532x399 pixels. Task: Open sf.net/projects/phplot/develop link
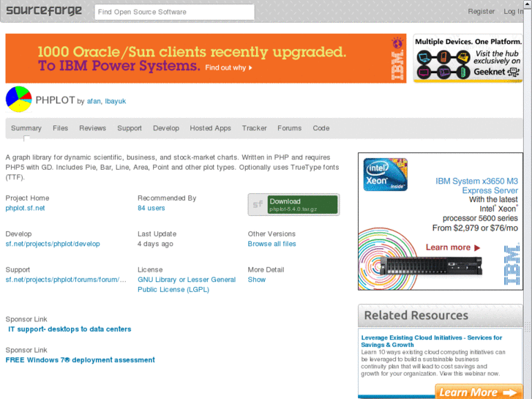point(53,244)
